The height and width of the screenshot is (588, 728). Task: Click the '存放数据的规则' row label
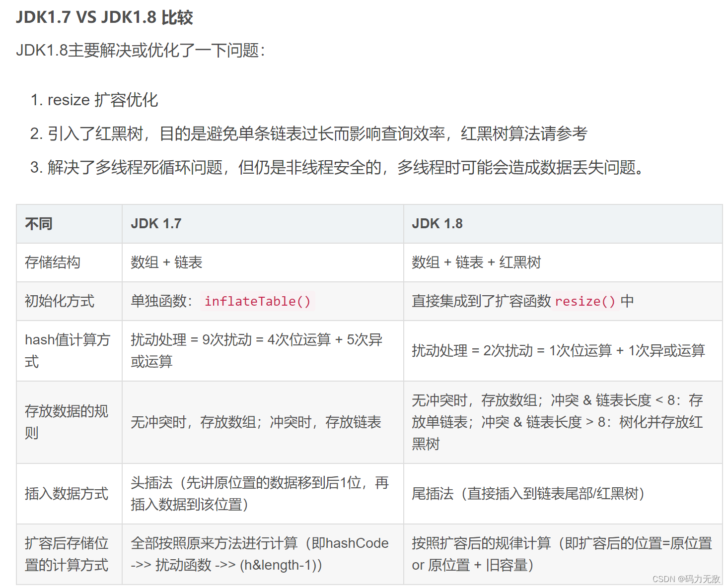tap(69, 422)
